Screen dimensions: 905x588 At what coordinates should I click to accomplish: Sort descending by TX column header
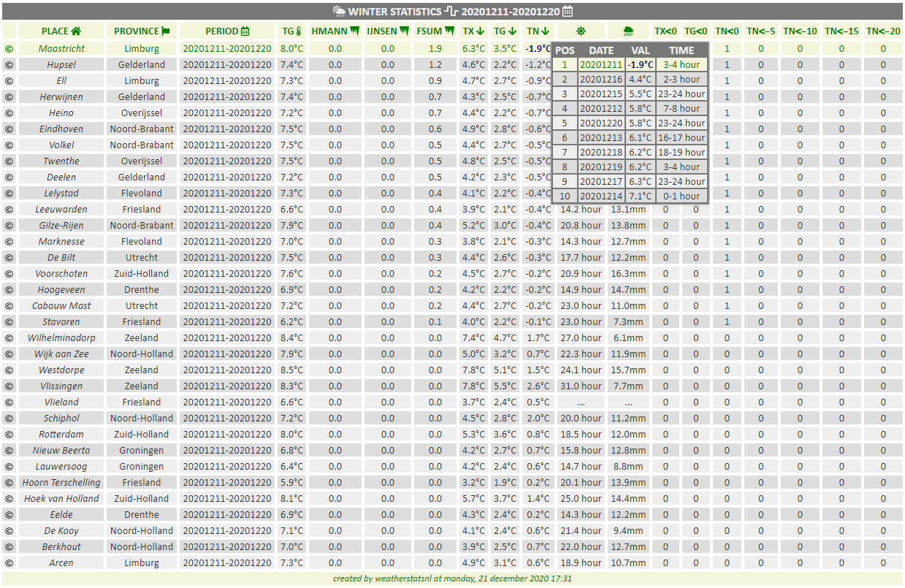(x=473, y=31)
